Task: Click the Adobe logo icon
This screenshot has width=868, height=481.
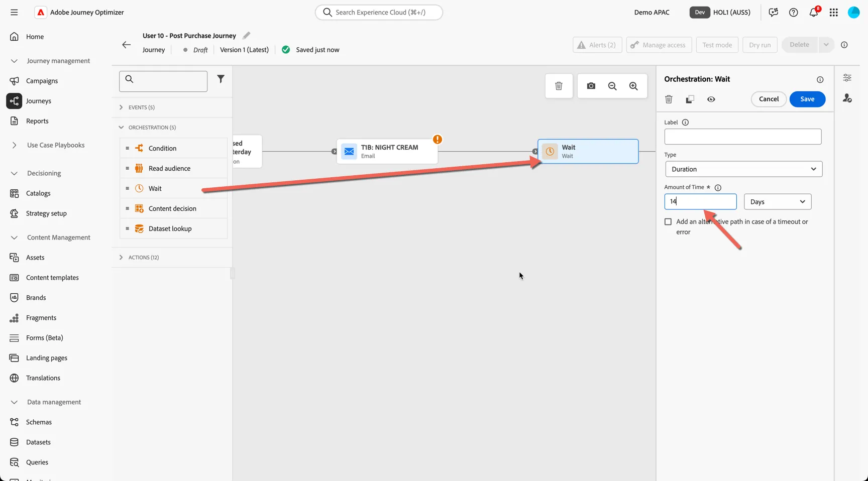Action: coord(41,12)
